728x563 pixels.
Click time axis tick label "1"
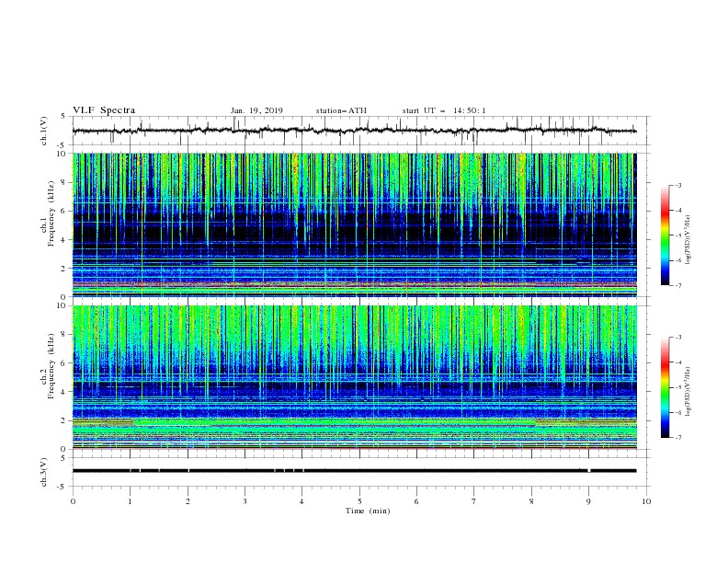(130, 501)
